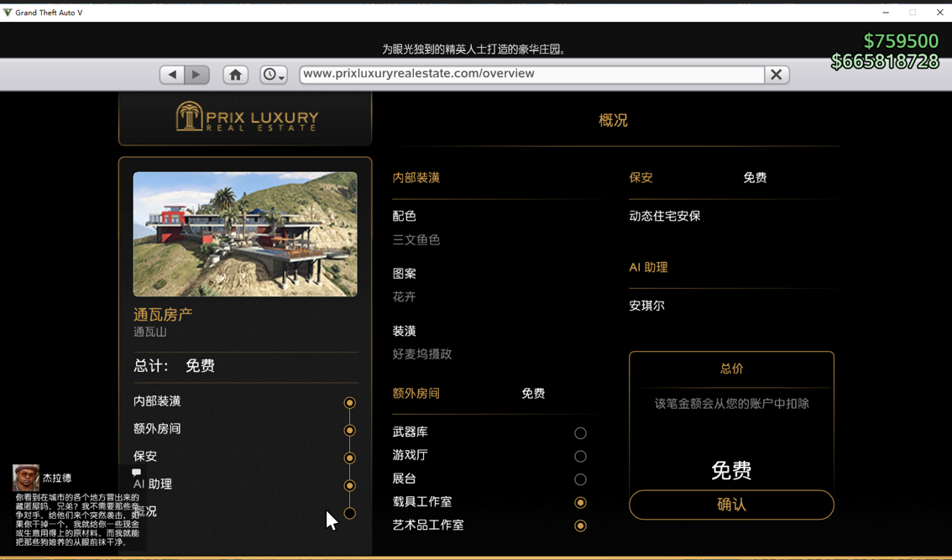Minimize the Grand Theft Auto V window
The height and width of the screenshot is (560, 952).
pyautogui.click(x=886, y=12)
